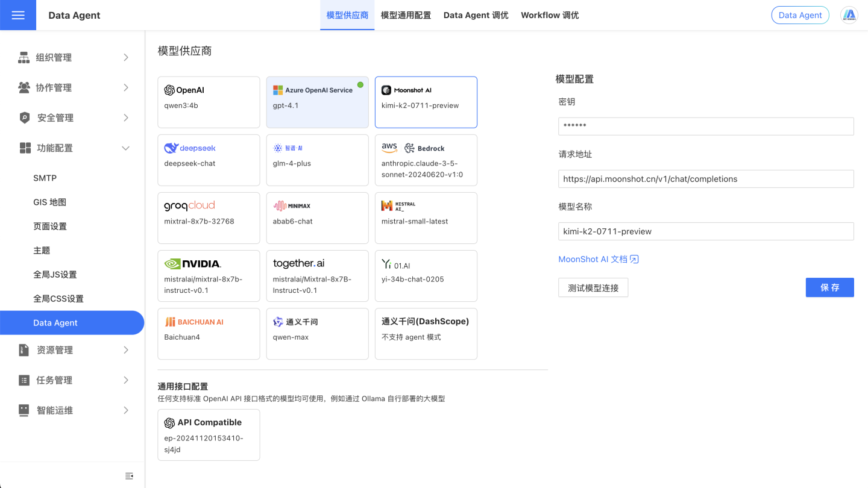Click the 保存 save button
This screenshot has height=488, width=868.
click(x=829, y=287)
